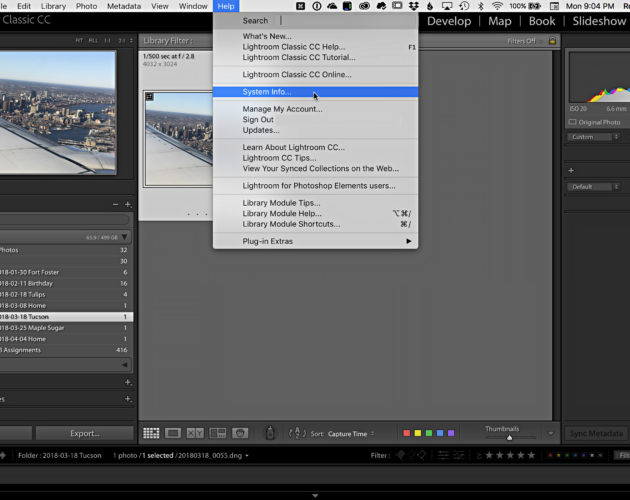The image size is (630, 500).
Task: Choose System Info menu item
Action: (315, 92)
